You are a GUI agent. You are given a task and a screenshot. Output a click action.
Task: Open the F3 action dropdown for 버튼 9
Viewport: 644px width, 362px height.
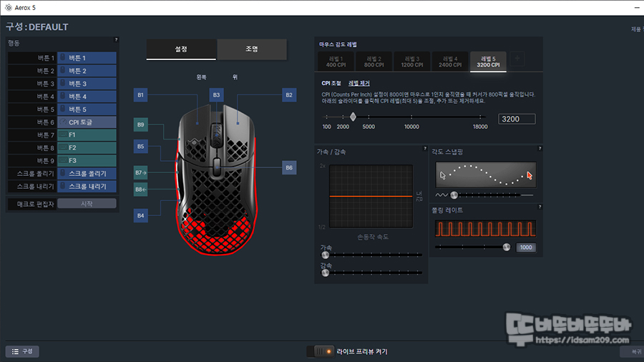coord(87,160)
